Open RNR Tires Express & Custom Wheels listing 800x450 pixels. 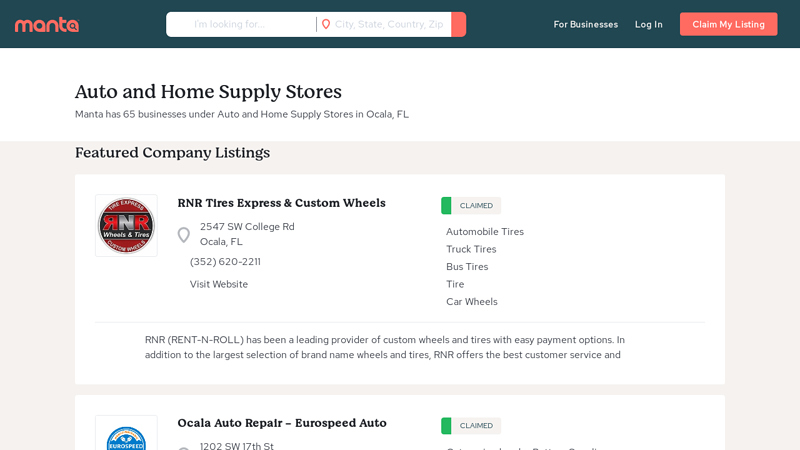(282, 203)
